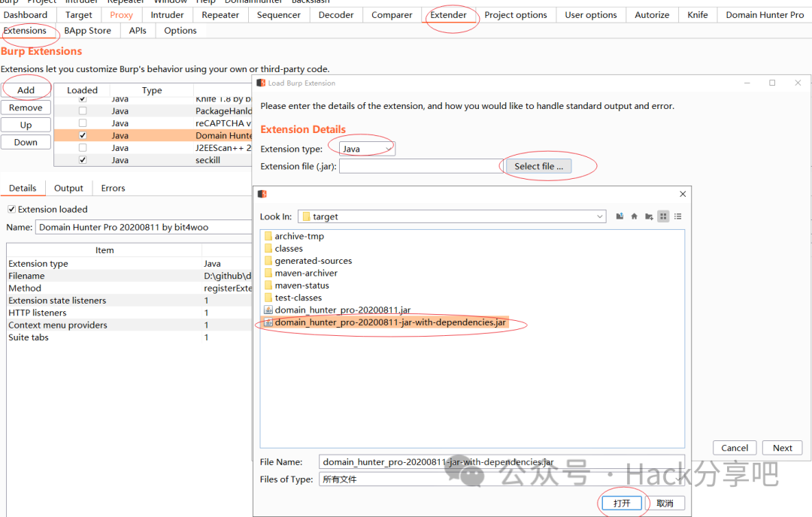Switch to the Output tab
This screenshot has width=812, height=517.
coord(68,188)
